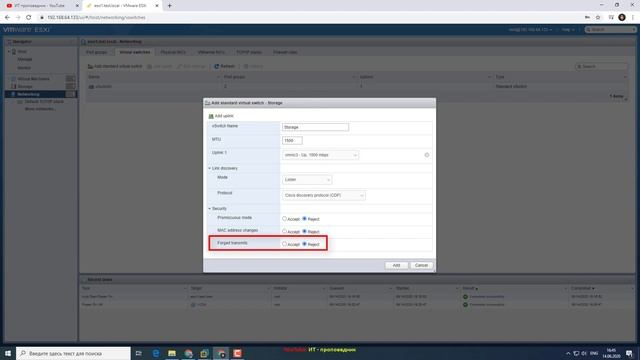Click the vSwitch Name input field

(315, 127)
